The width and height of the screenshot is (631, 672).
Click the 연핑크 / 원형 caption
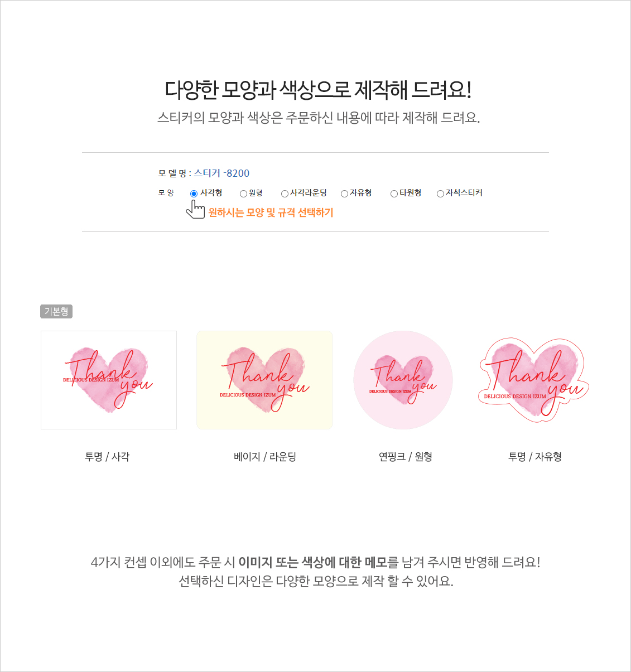click(406, 457)
